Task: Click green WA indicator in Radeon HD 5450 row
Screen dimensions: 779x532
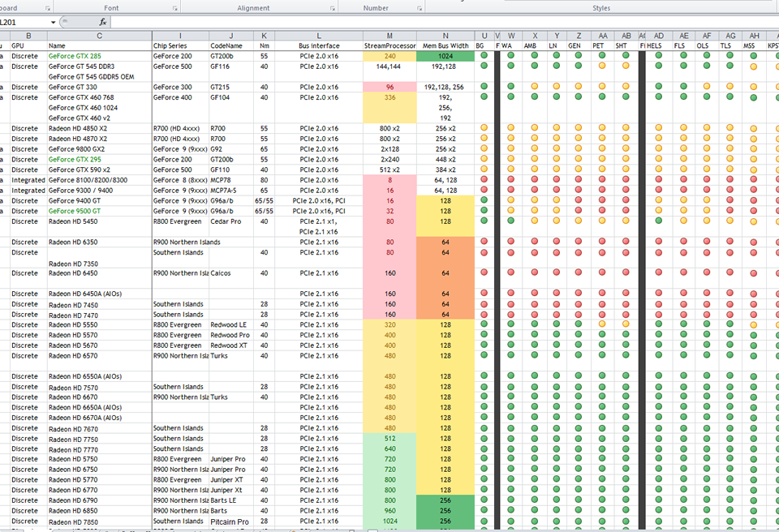Action: click(510, 221)
